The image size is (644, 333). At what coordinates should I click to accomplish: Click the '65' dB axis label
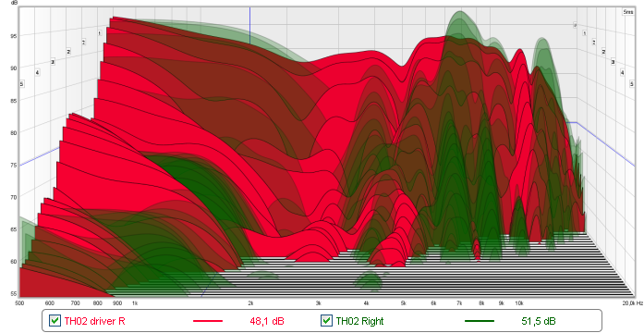(14, 229)
